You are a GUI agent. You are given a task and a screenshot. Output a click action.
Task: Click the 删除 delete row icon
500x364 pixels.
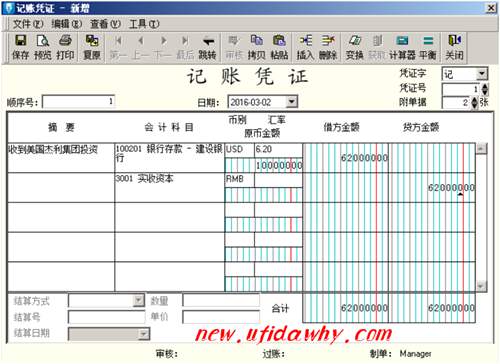pyautogui.click(x=328, y=41)
